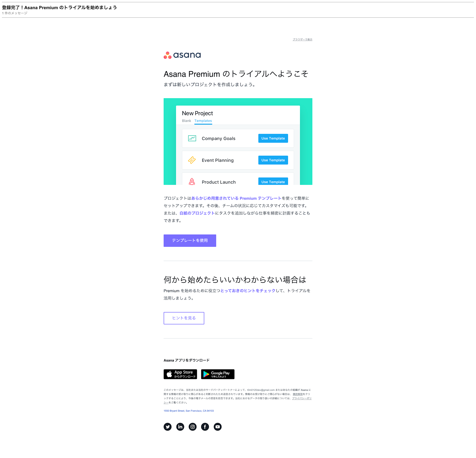The image size is (476, 458).
Task: Select the Templates tab in New Project
Action: 203,121
